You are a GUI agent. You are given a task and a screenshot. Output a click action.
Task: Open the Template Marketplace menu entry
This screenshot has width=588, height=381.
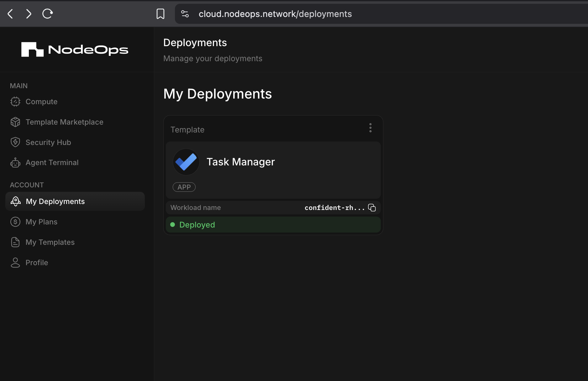(64, 122)
